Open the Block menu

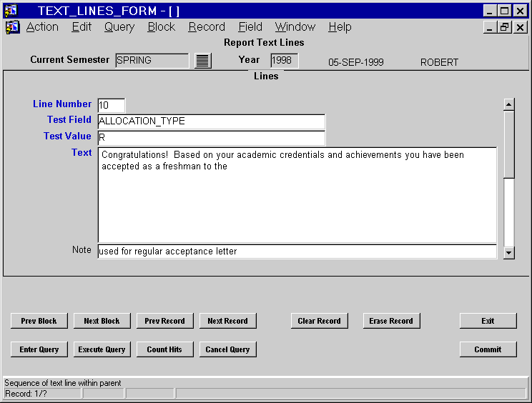(161, 26)
